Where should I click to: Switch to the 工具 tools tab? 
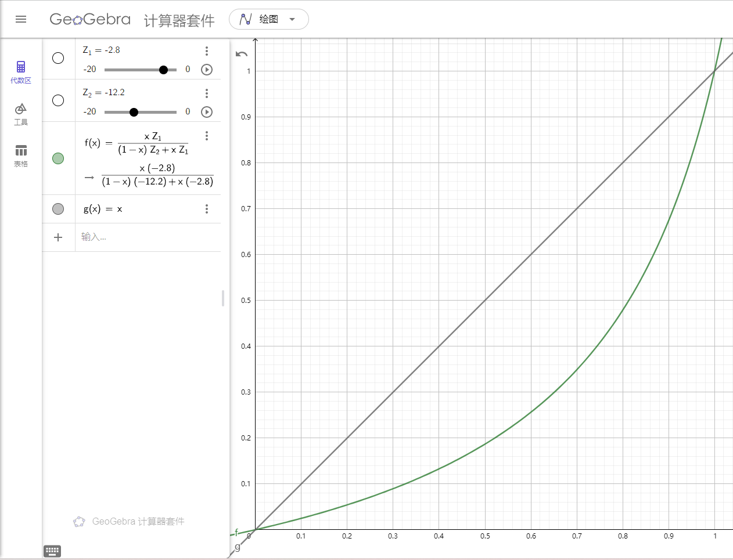21,114
